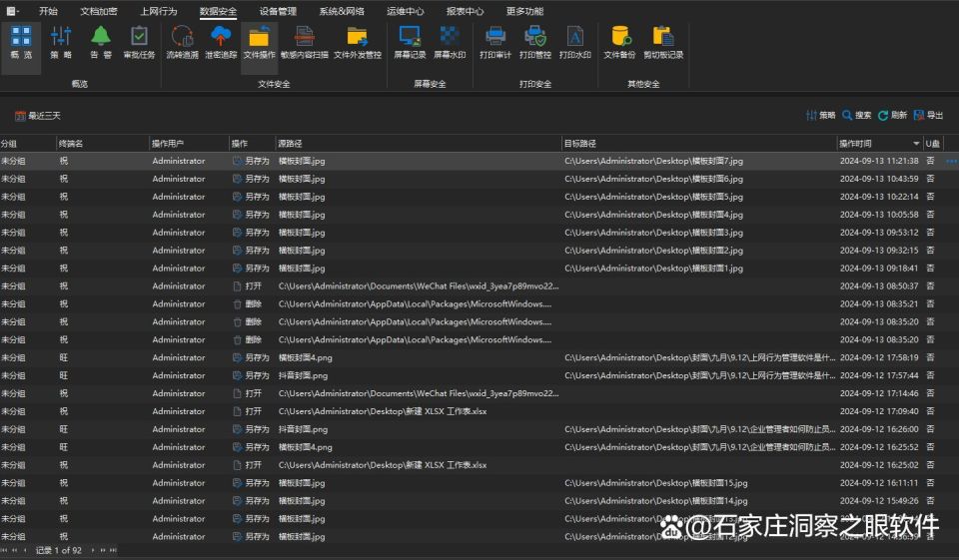
Task: Select row with timestamp 2024-09-13 11:21:38
Action: click(479, 161)
